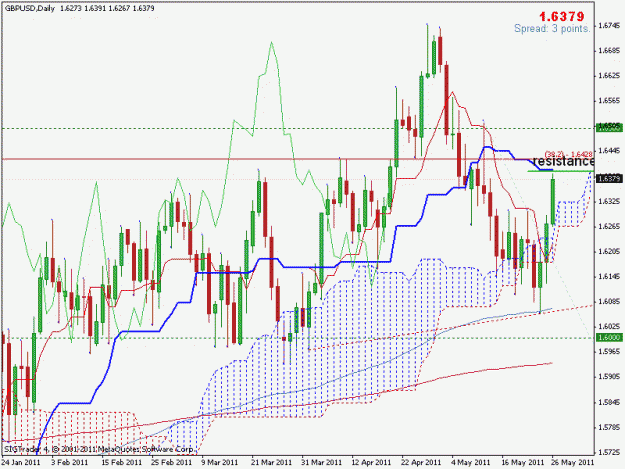625x469 pixels.
Task: Click the 15 Feb 2011 date label
Action: click(x=122, y=462)
